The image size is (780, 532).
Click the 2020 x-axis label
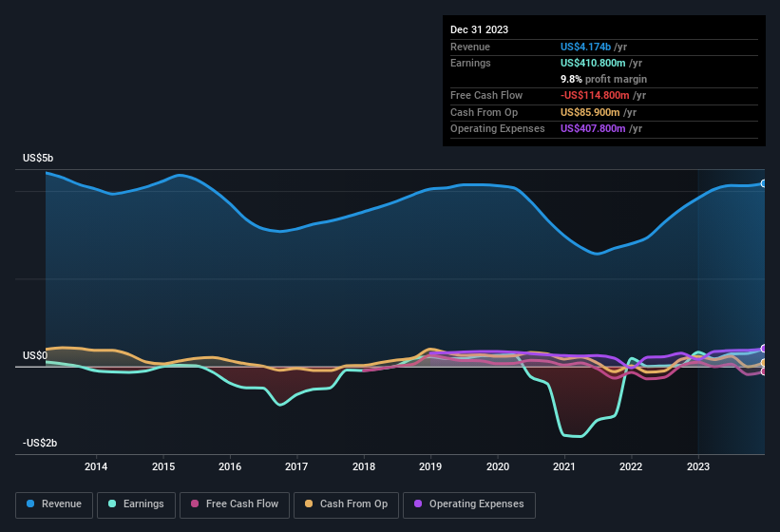[498, 466]
